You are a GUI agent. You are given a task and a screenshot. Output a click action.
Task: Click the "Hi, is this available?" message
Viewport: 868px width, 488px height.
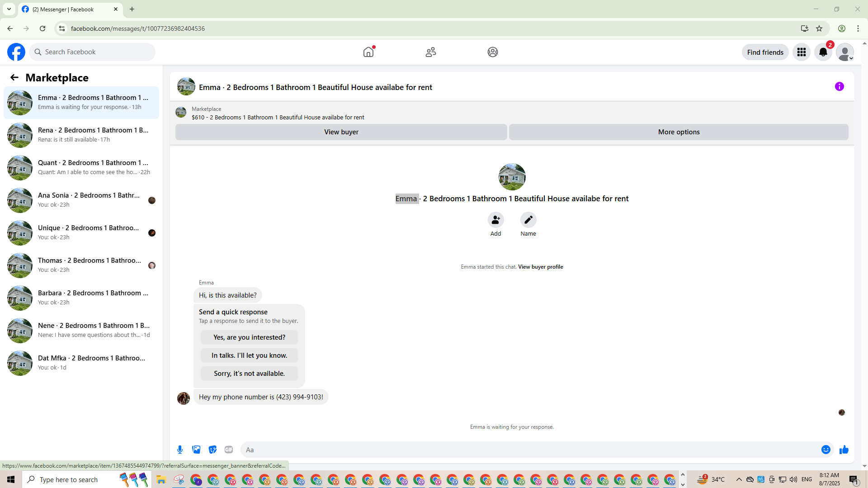[227, 295]
